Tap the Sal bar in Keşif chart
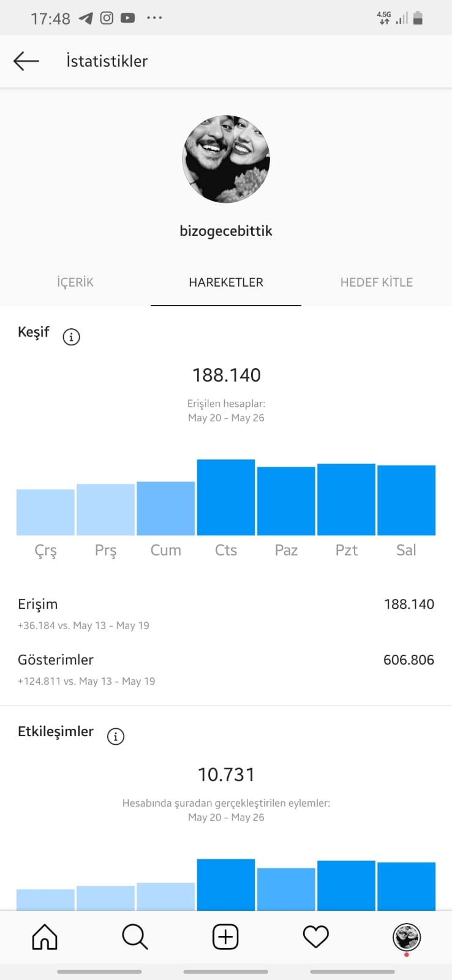Viewport: 452px width, 980px height. 406,500
